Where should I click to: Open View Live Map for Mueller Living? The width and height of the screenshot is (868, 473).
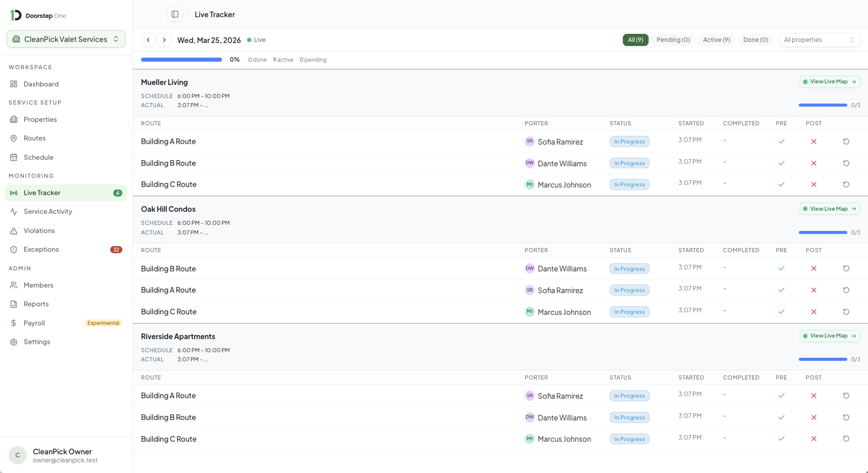point(829,82)
